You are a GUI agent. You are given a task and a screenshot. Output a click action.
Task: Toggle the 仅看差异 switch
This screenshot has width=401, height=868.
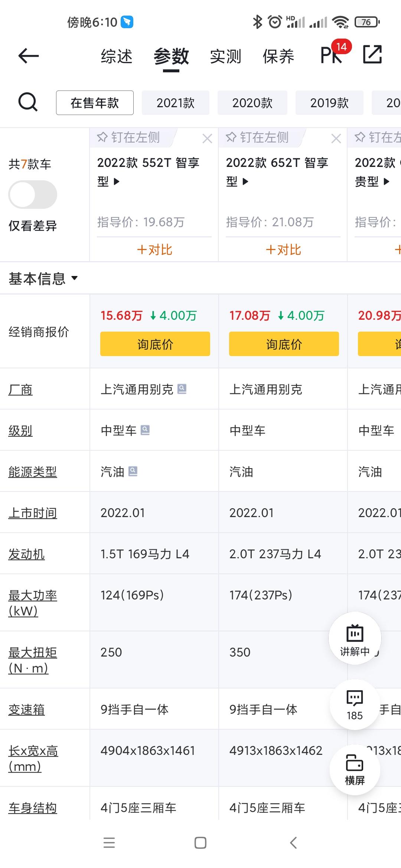(x=33, y=195)
